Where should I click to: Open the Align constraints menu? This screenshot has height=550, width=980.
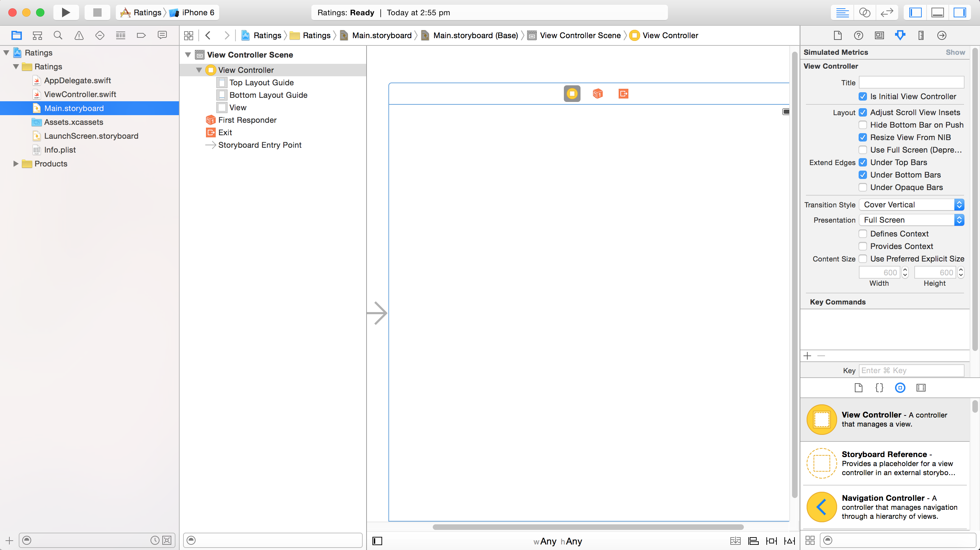pyautogui.click(x=754, y=541)
